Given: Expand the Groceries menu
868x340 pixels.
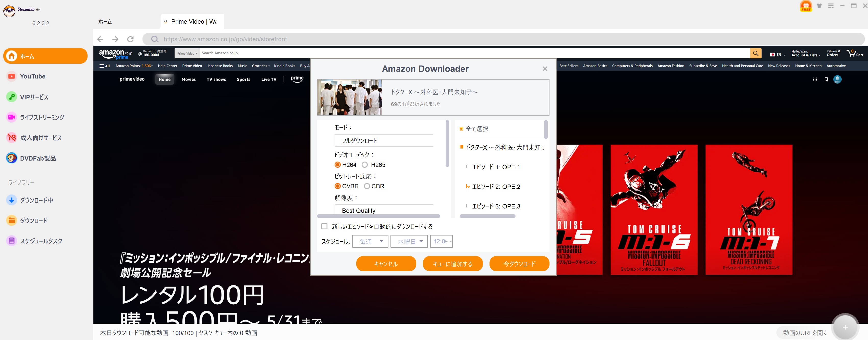Looking at the screenshot, I should (x=261, y=66).
